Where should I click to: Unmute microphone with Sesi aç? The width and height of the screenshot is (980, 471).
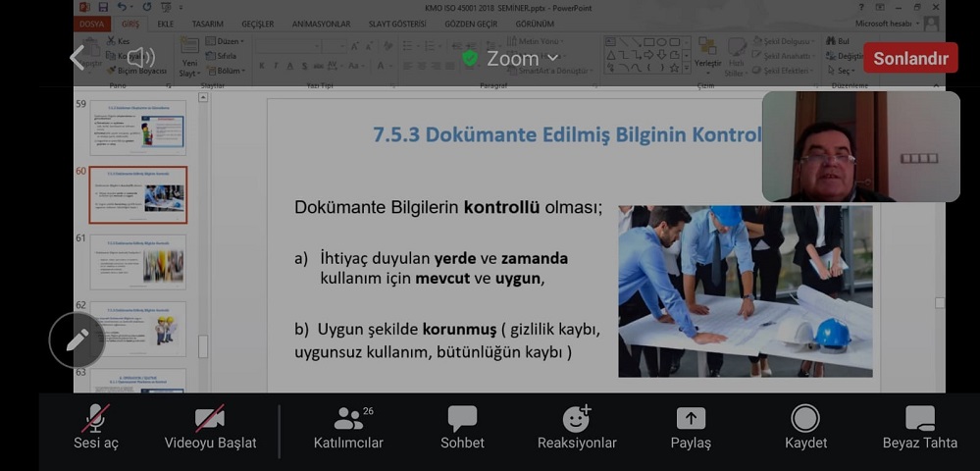pyautogui.click(x=95, y=428)
